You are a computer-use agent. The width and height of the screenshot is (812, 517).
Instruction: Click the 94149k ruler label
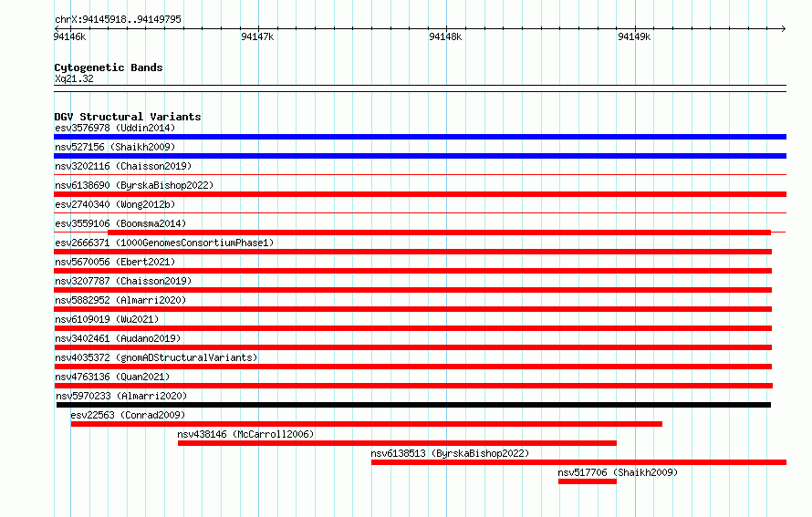634,36
